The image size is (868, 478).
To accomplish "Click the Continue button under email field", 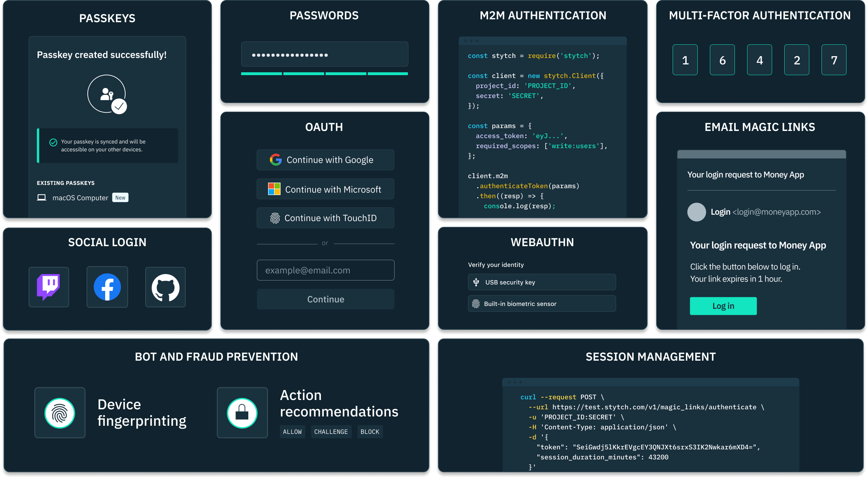I will [x=325, y=299].
